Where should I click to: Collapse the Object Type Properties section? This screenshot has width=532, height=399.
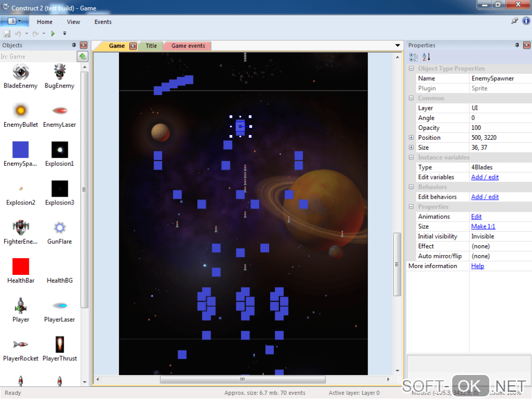click(411, 68)
